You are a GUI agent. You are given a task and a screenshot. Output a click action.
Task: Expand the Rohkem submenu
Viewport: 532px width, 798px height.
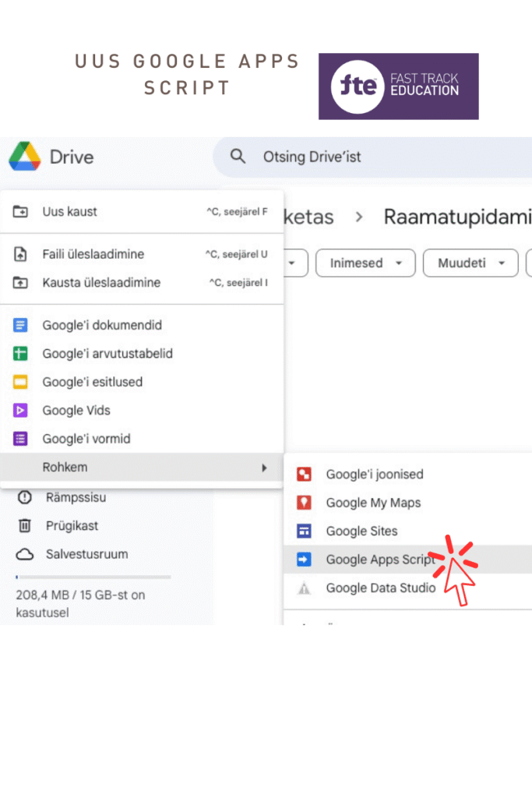[143, 468]
